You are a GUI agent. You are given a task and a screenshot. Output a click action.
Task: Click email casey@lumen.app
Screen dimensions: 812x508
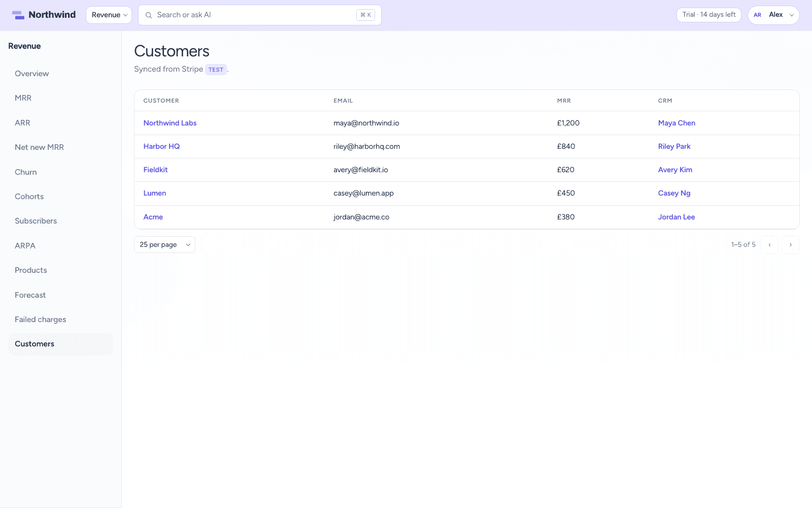click(x=364, y=193)
